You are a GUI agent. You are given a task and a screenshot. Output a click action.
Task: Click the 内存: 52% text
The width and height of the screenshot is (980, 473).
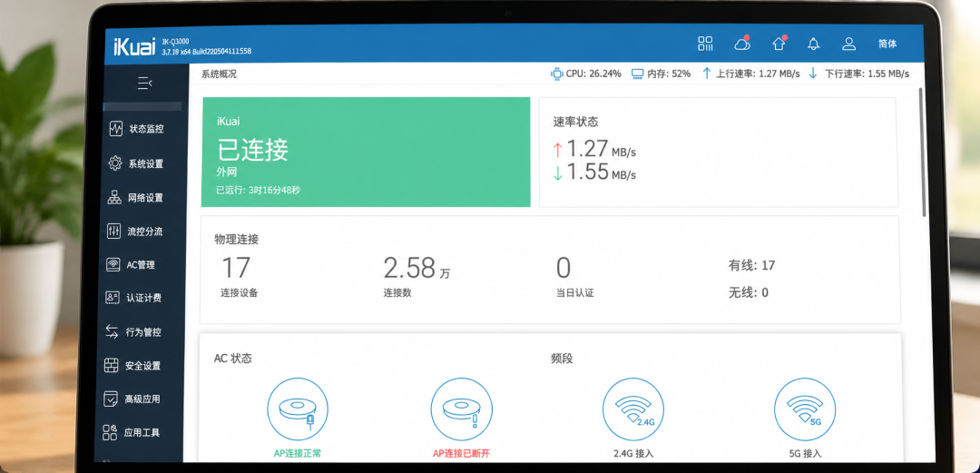click(669, 74)
